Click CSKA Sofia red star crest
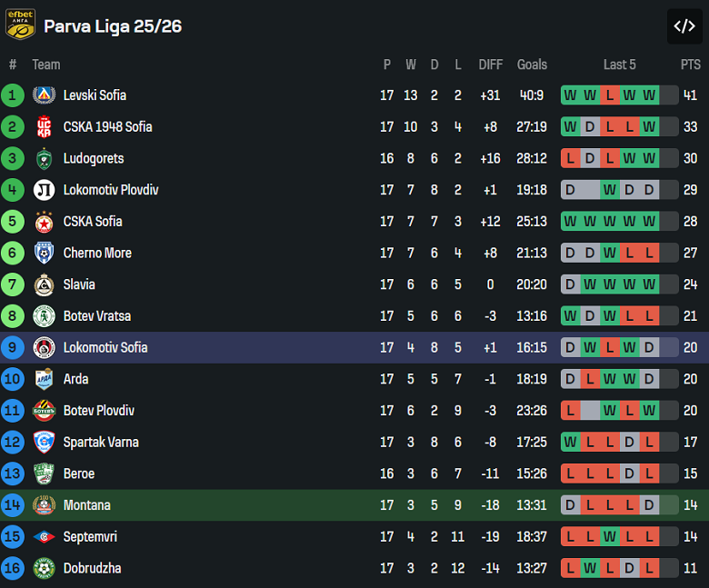This screenshot has width=709, height=588. coord(44,222)
